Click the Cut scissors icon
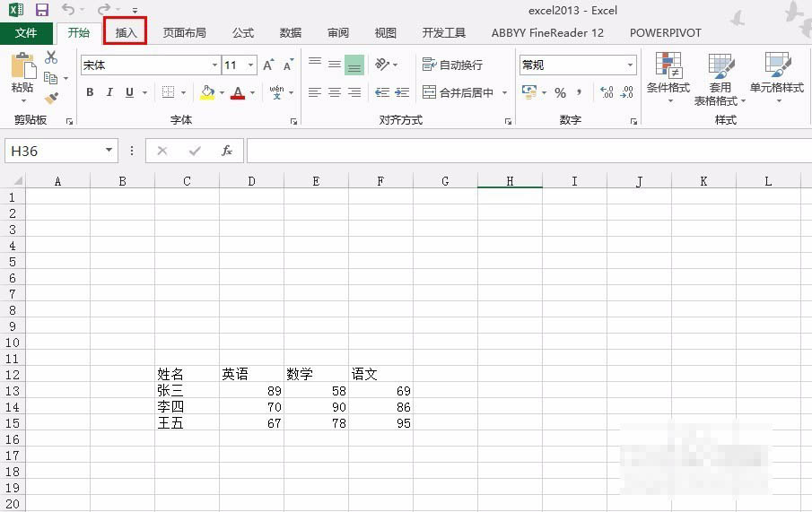 tap(51, 58)
